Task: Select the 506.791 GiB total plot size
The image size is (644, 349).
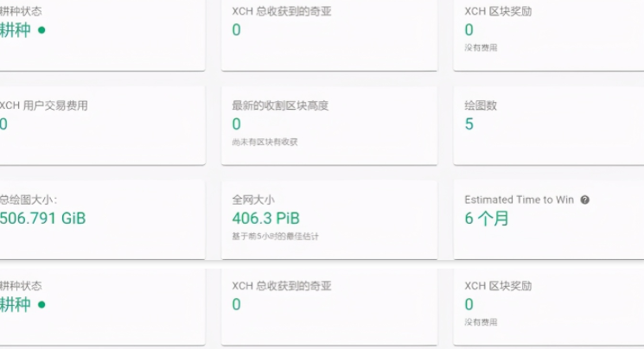Action: tap(42, 219)
